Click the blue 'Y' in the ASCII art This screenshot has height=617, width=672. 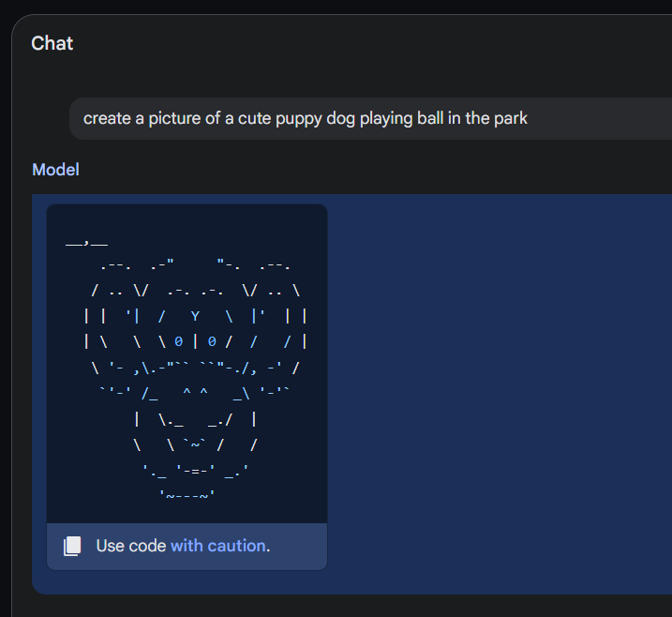pos(195,316)
